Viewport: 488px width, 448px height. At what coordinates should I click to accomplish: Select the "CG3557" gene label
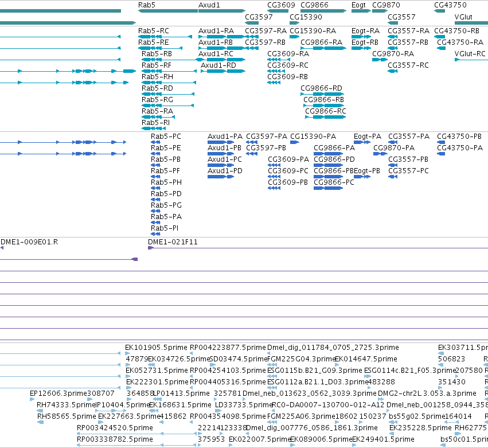point(401,17)
